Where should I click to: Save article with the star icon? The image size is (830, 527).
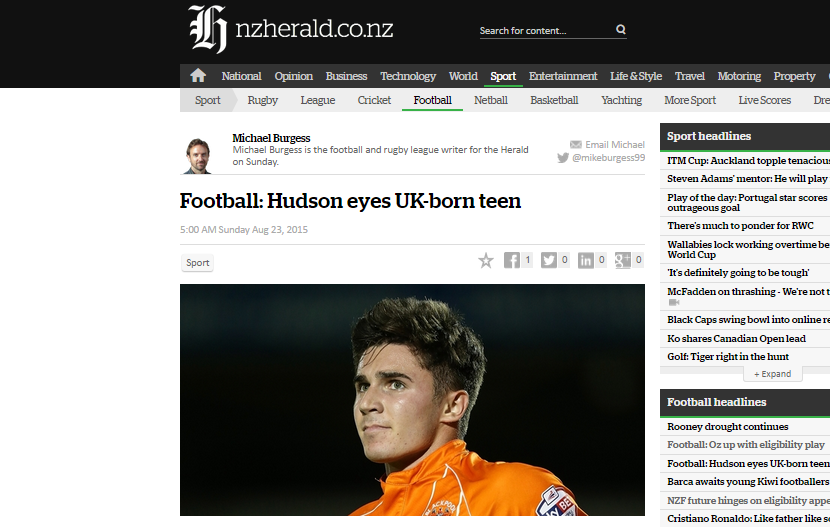tap(486, 260)
